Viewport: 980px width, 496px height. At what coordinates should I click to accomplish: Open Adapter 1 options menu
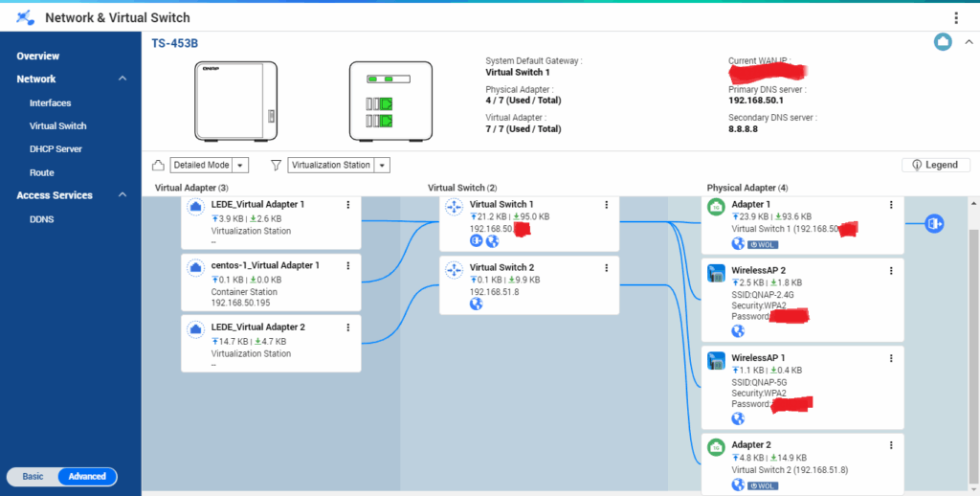click(x=891, y=205)
